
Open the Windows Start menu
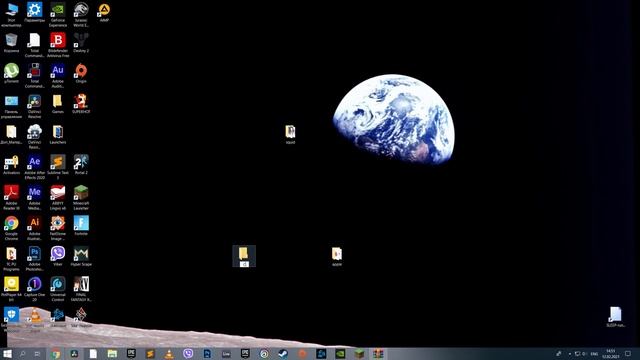tap(7, 354)
